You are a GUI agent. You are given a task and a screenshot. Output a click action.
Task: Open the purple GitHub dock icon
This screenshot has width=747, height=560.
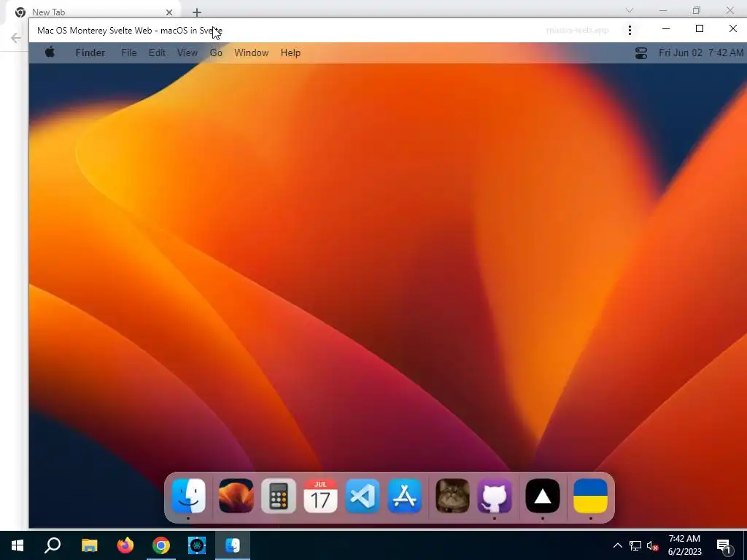pos(495,496)
